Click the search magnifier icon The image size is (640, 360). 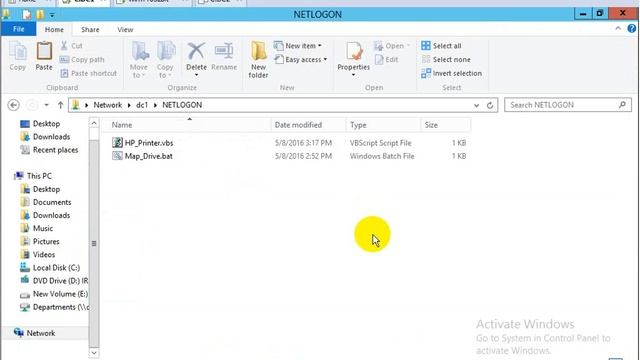tap(622, 105)
